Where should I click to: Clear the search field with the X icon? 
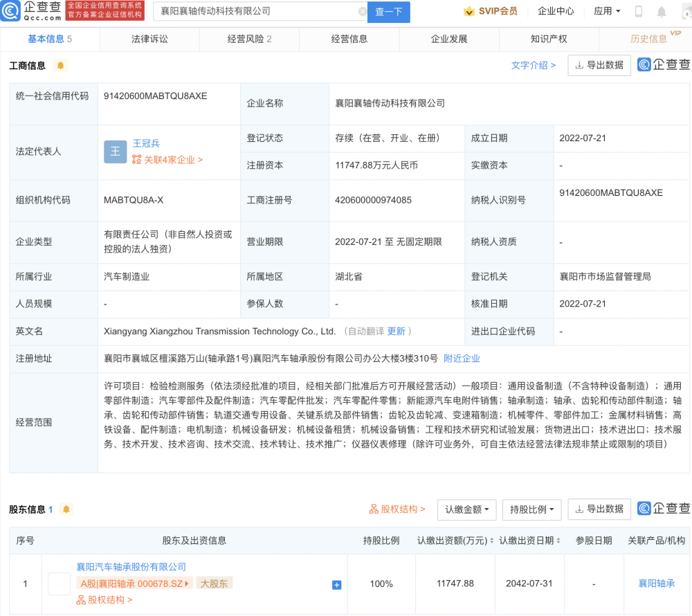click(363, 12)
